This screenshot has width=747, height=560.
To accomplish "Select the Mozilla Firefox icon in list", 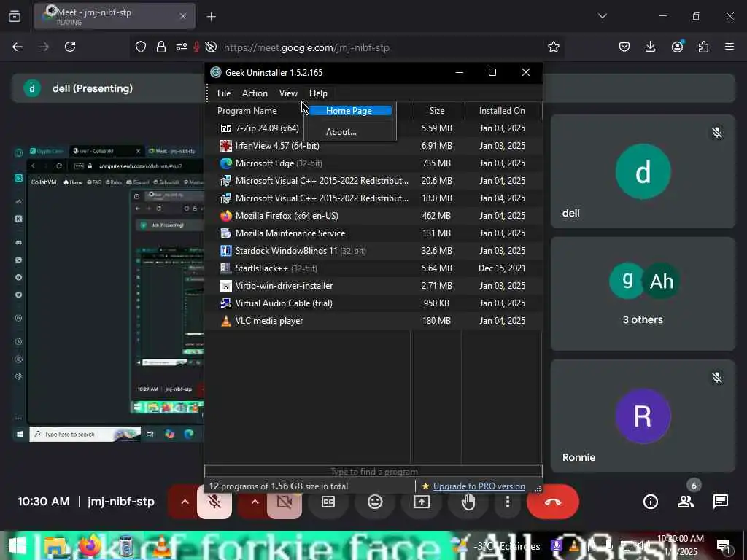I will [x=226, y=216].
